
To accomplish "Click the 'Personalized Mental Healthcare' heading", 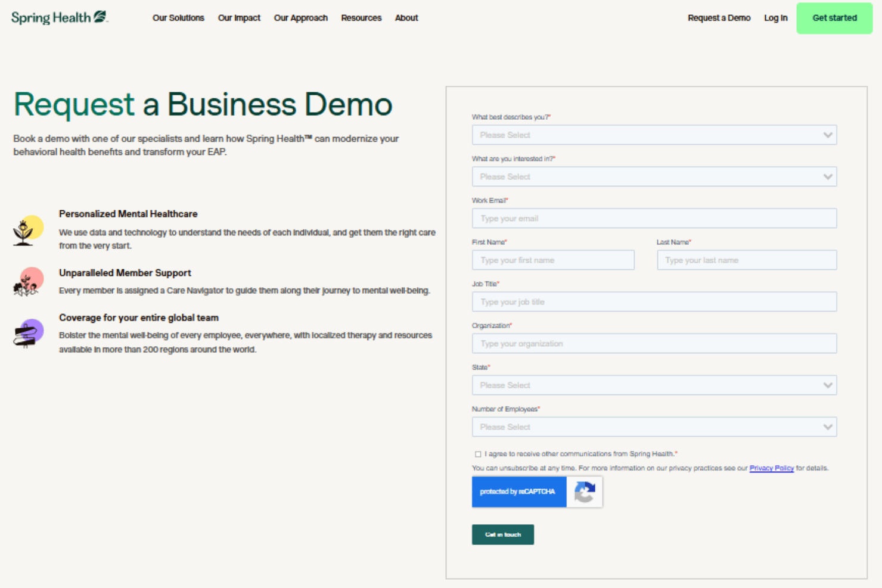I will pos(128,214).
